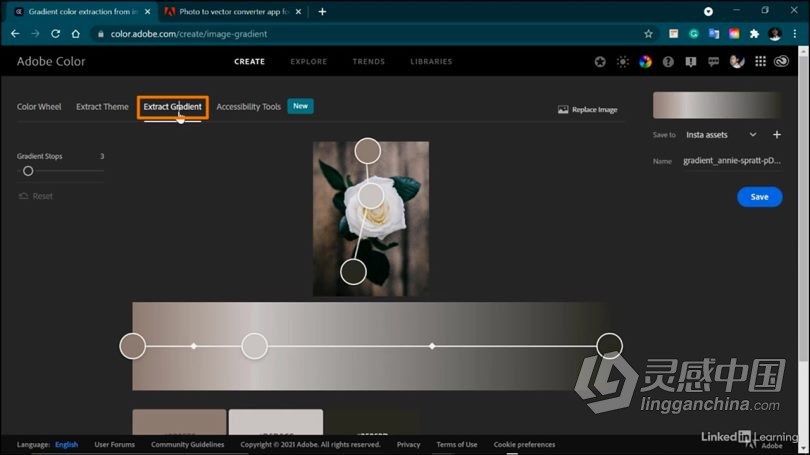Click the help question mark icon

[x=668, y=62]
